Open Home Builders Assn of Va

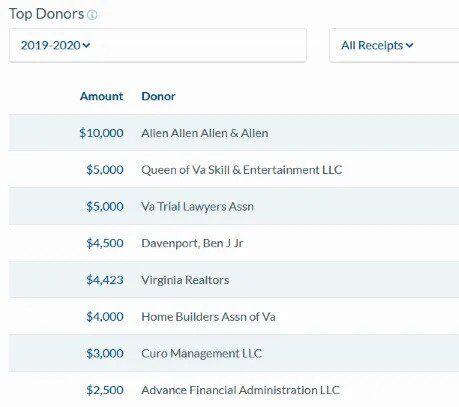[x=208, y=317]
